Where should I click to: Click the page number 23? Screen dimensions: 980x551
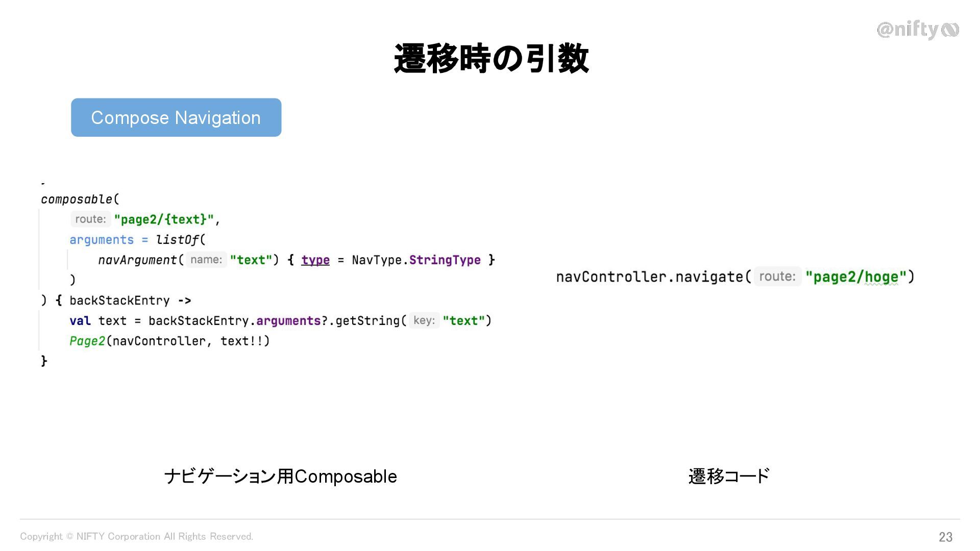pos(945,537)
